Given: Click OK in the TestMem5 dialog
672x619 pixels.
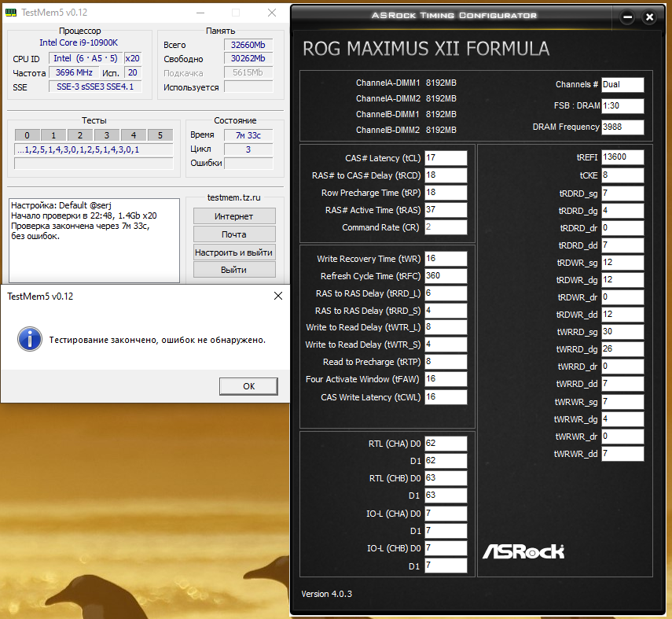Looking at the screenshot, I should [x=248, y=386].
